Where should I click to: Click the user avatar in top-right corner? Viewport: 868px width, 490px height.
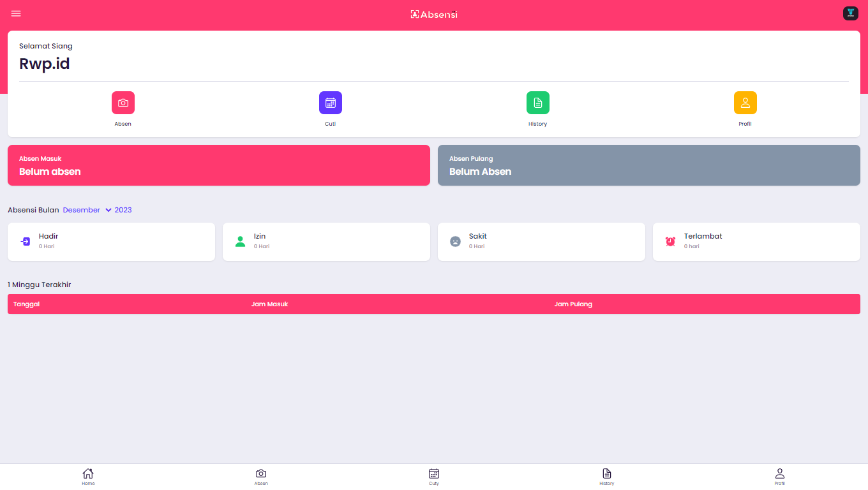point(850,13)
